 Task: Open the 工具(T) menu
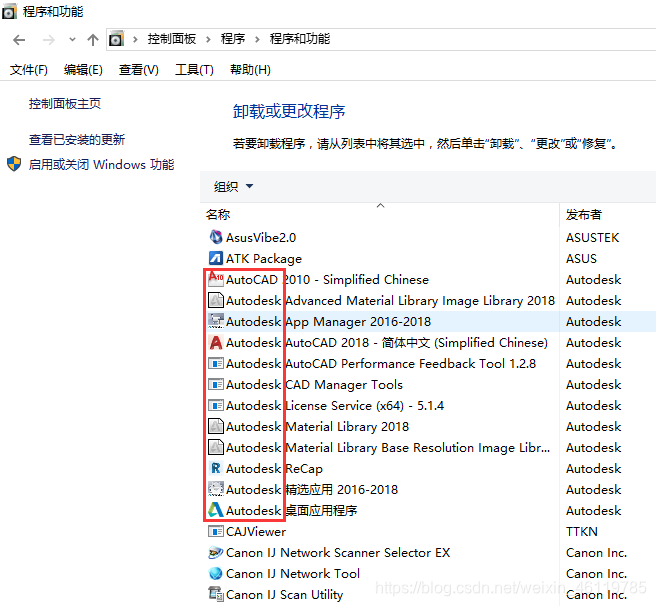[194, 70]
